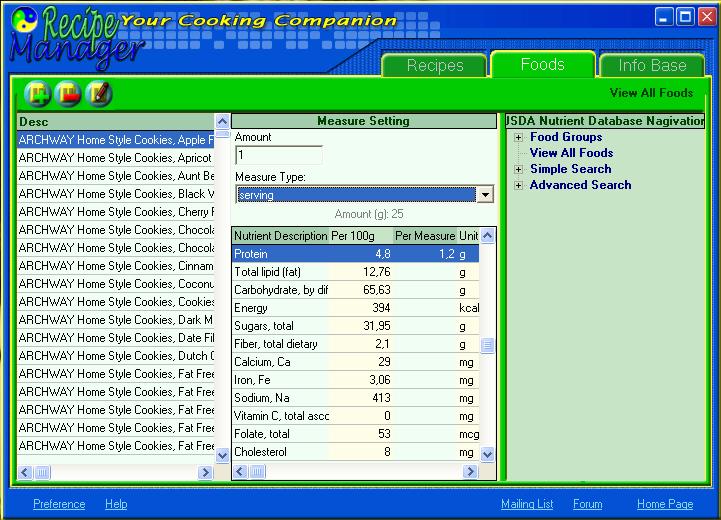721x520 pixels.
Task: Select the Sodium, Na row
Action: point(356,398)
